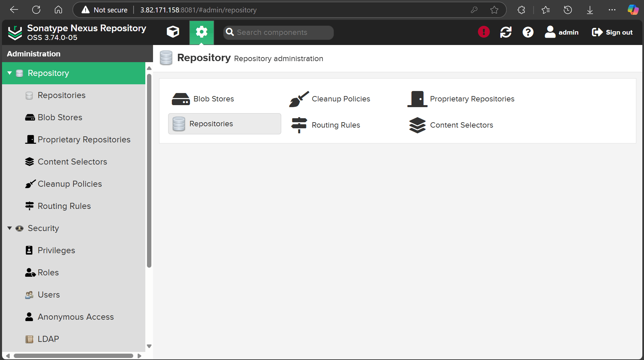Refresh Nexus using the circular refresh icon
This screenshot has width=644, height=360.
(506, 32)
